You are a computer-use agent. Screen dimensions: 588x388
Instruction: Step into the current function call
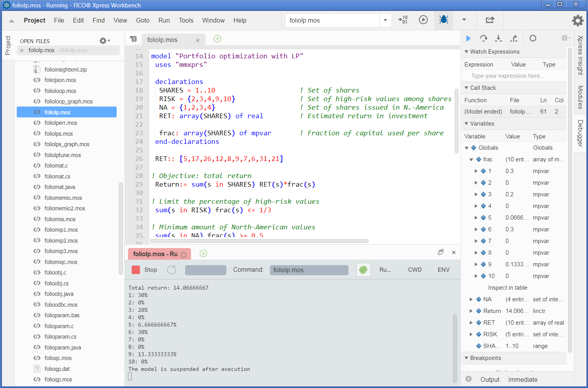tap(498, 38)
